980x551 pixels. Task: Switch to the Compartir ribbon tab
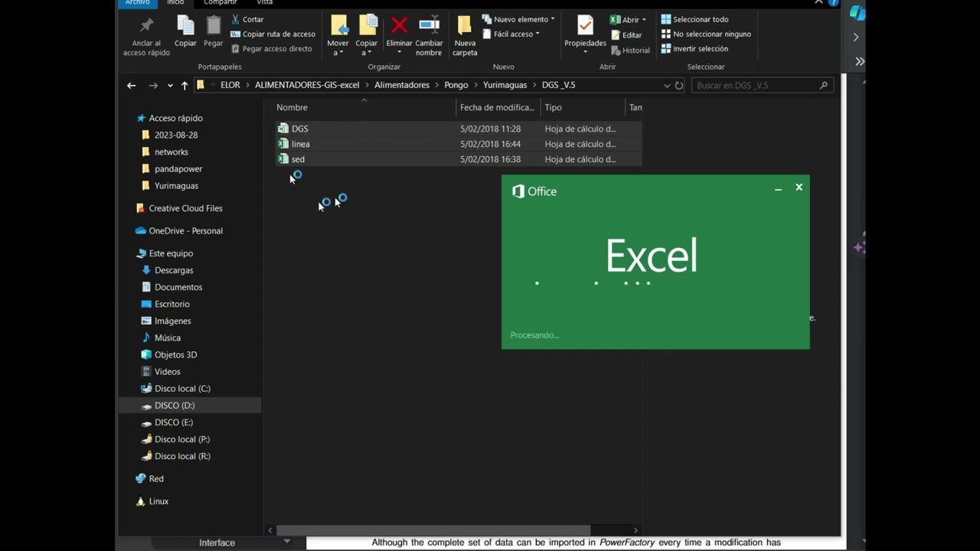pos(220,3)
